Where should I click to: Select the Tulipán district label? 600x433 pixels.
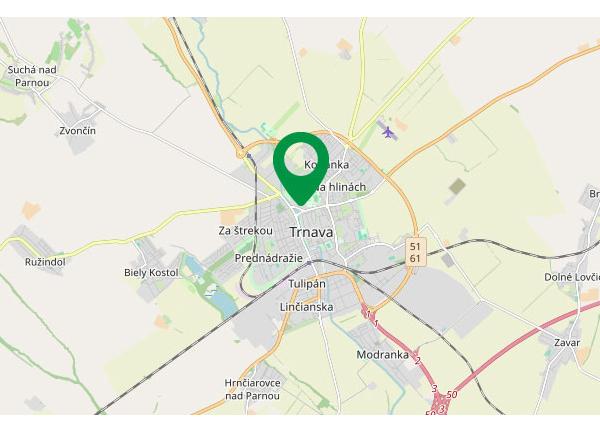click(x=307, y=284)
